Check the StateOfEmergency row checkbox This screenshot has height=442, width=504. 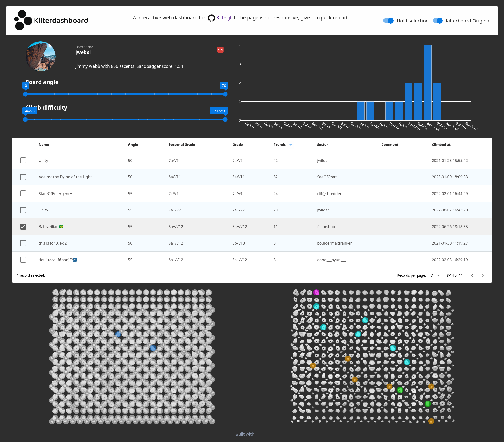pyautogui.click(x=23, y=194)
